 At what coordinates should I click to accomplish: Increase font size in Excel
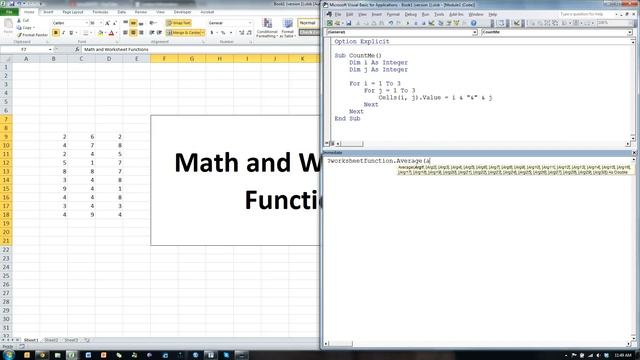tap(107, 23)
